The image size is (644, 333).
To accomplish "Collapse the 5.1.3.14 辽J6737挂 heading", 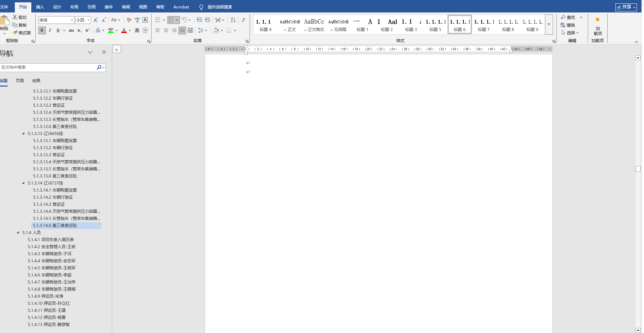I will click(x=24, y=183).
